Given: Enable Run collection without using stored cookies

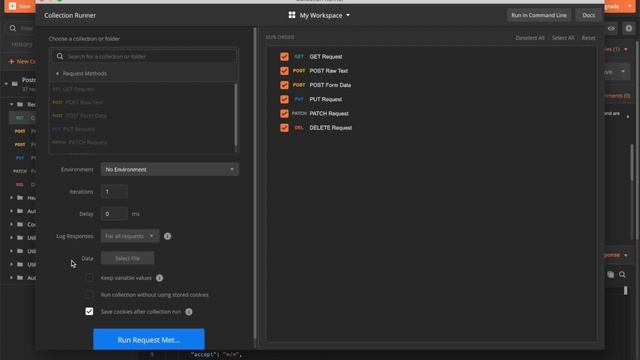Looking at the screenshot, I should 89,295.
